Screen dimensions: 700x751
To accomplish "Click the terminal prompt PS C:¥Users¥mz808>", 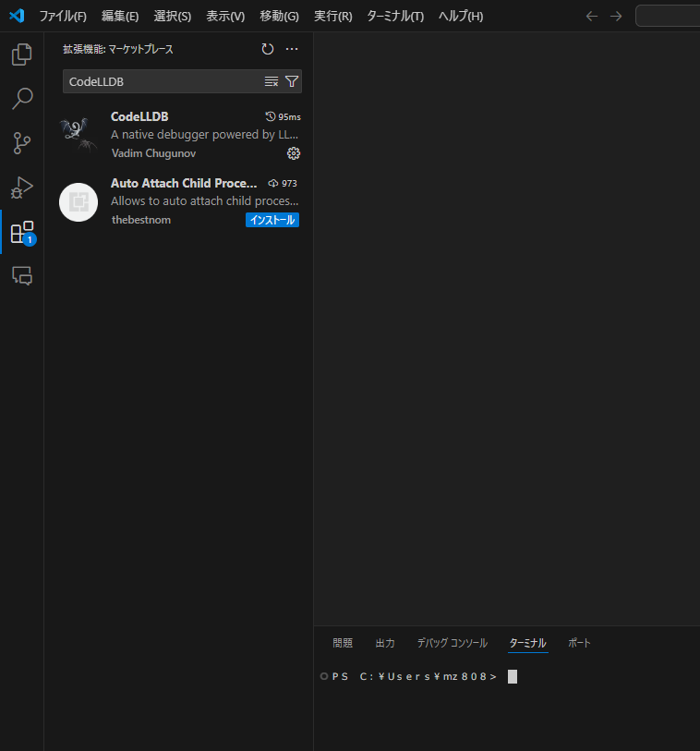I will click(414, 676).
